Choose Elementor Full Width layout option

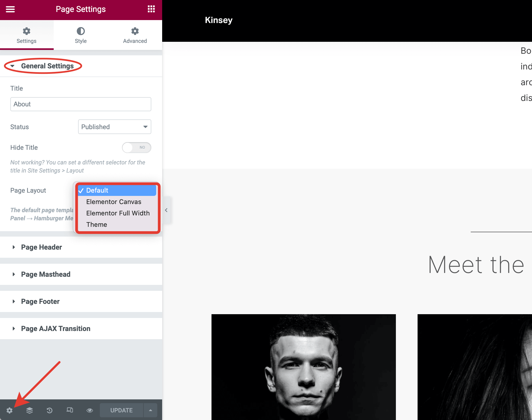(x=118, y=213)
